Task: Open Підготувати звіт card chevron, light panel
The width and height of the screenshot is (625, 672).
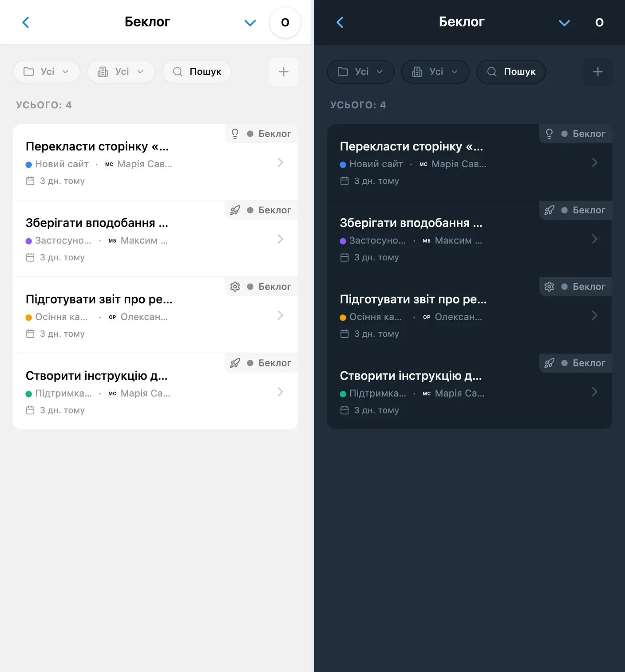Action: [x=281, y=315]
